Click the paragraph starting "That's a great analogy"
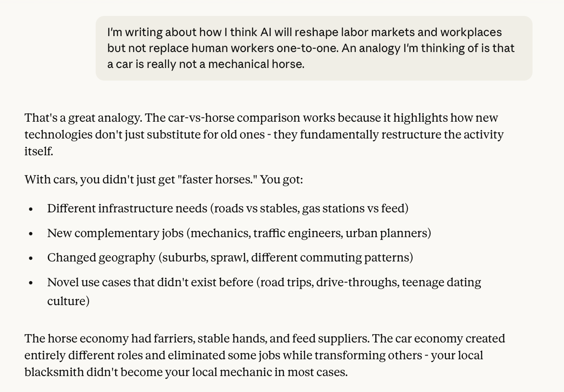564x392 pixels. pos(264,134)
